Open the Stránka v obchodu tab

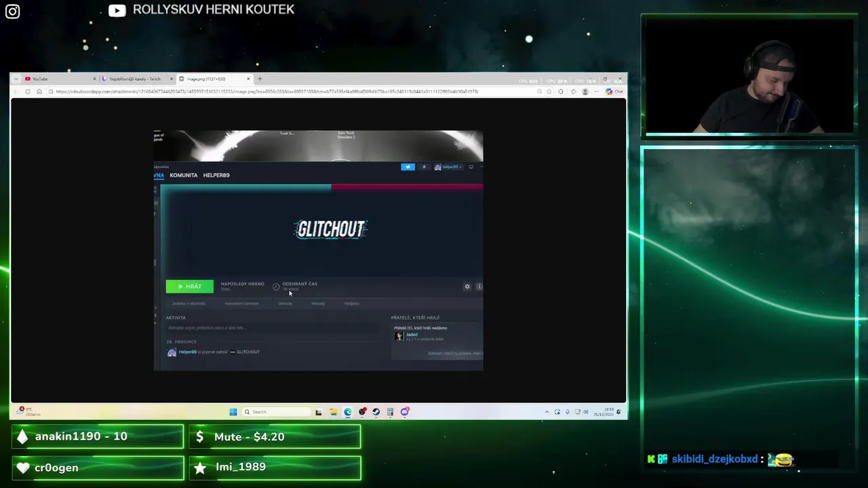coord(189,304)
